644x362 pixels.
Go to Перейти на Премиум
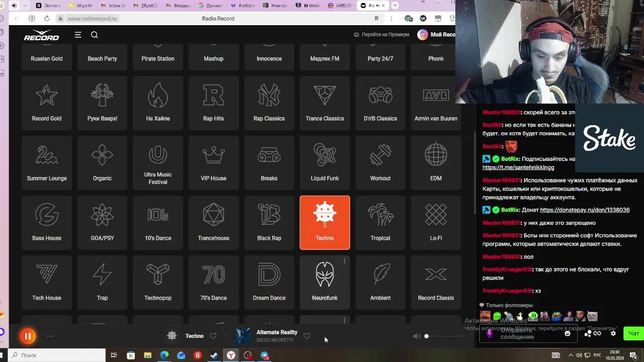pos(381,35)
